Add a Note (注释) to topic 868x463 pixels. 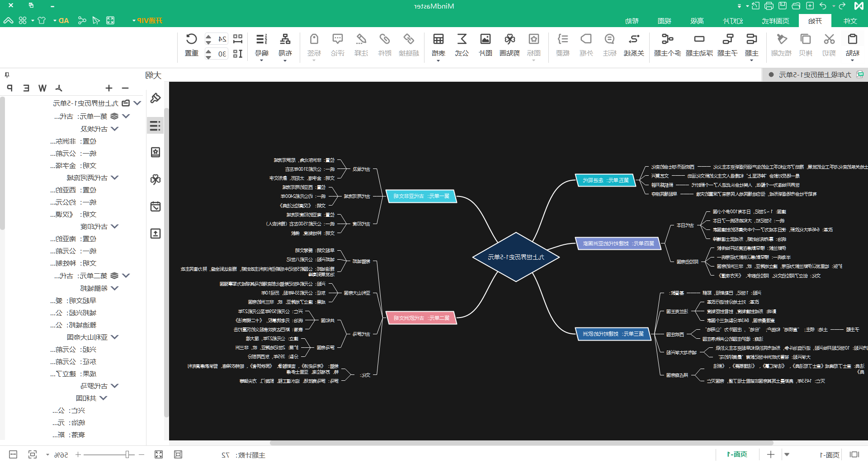point(361,45)
